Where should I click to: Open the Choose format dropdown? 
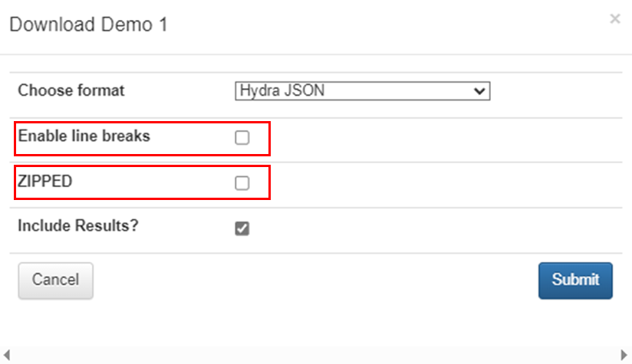pos(362,91)
